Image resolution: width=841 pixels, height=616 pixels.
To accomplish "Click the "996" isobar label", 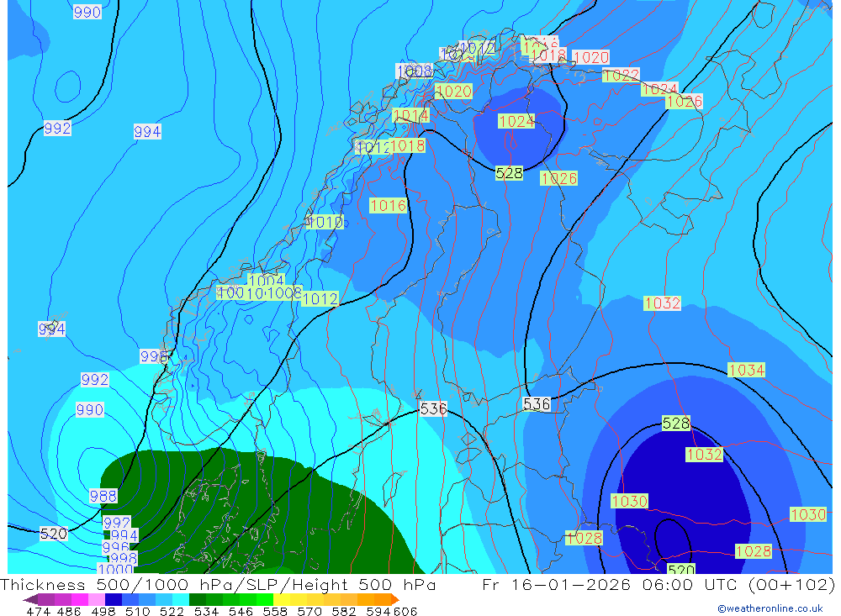I will point(115,547).
